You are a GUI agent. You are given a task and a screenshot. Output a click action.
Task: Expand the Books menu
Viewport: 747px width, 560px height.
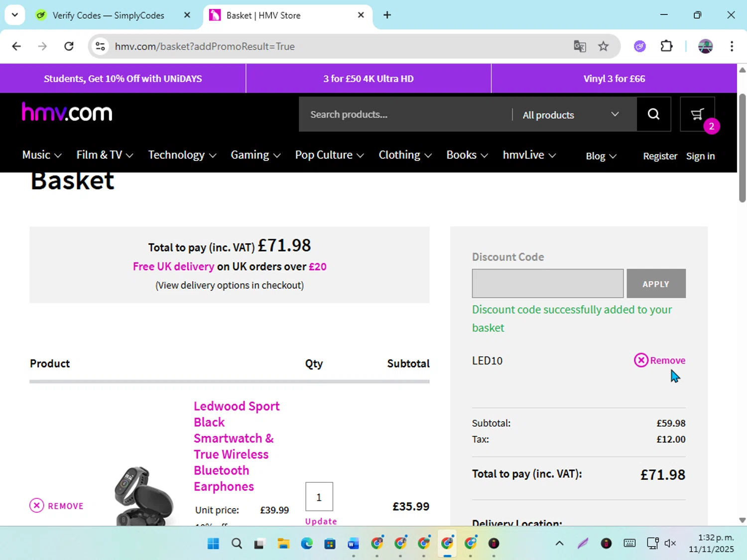467,155
